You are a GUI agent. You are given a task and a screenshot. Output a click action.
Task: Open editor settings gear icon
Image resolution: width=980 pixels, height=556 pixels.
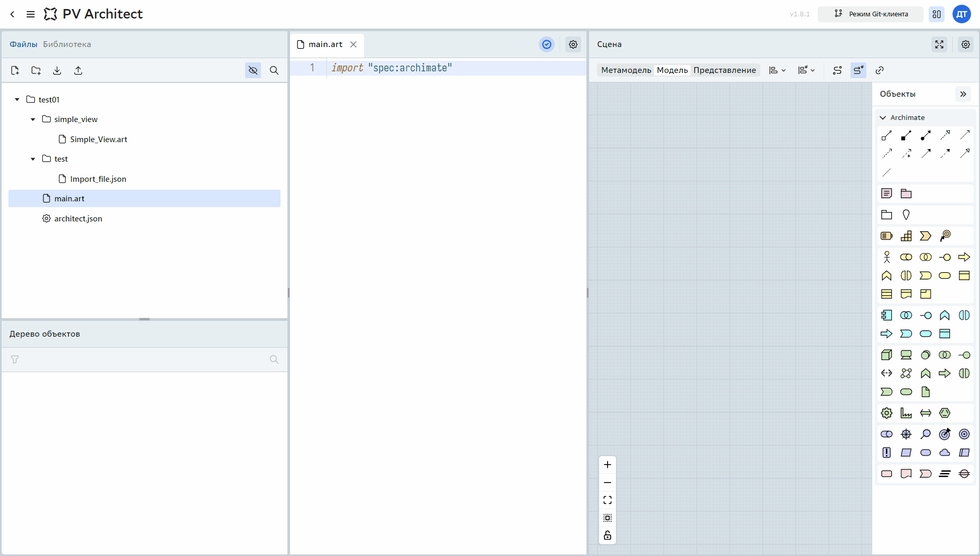point(573,44)
